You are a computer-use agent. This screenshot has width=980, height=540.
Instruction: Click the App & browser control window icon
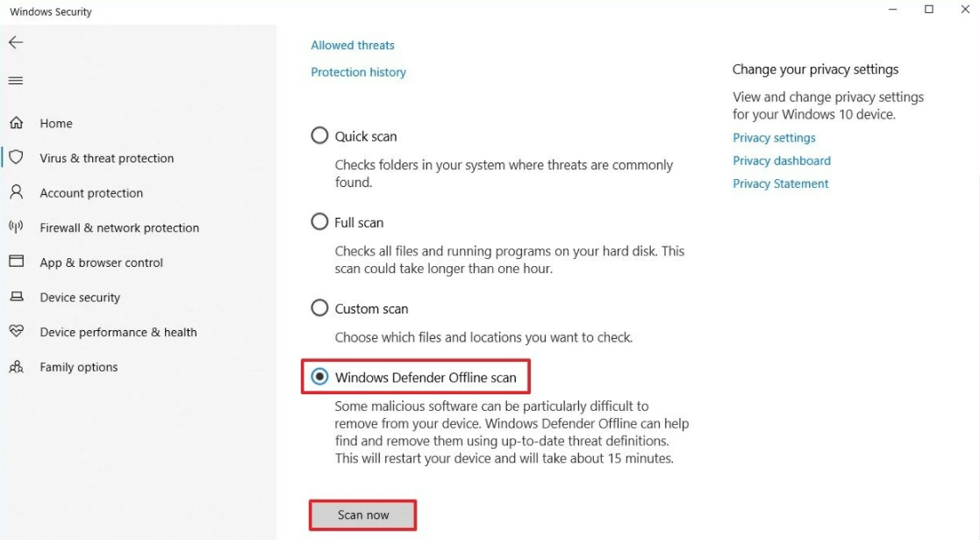[17, 261]
